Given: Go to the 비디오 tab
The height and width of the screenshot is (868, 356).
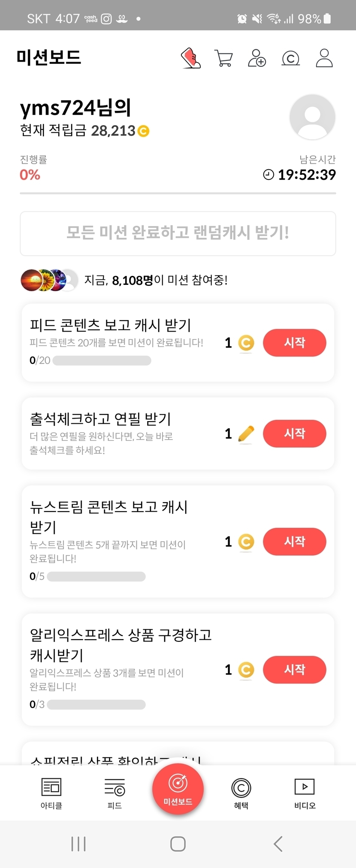Looking at the screenshot, I should (x=305, y=793).
